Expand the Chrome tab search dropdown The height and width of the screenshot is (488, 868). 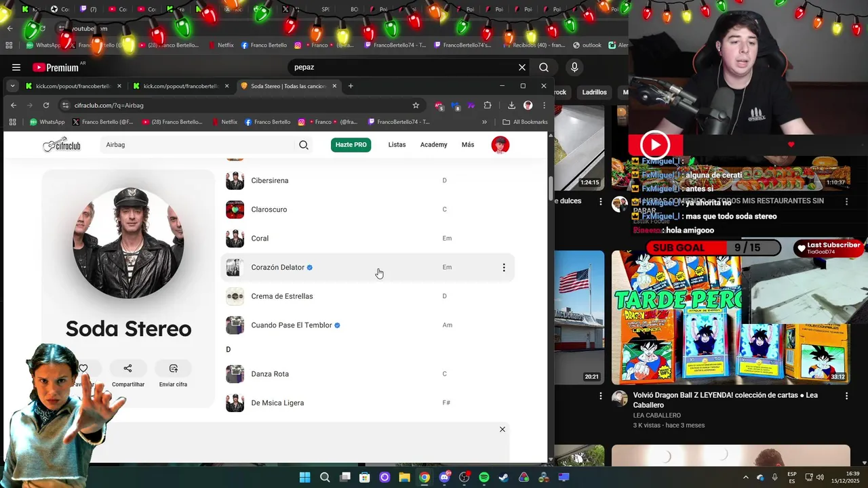(x=12, y=86)
